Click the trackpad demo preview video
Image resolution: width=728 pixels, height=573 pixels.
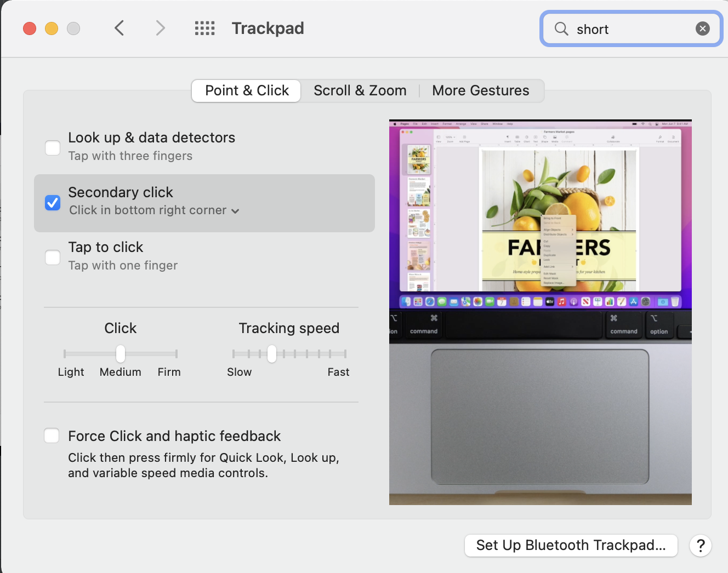541,312
